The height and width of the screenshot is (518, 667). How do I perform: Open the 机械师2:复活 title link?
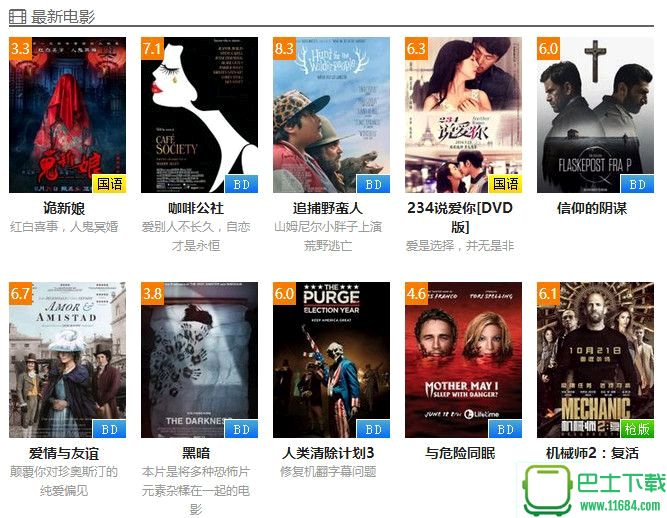point(592,453)
